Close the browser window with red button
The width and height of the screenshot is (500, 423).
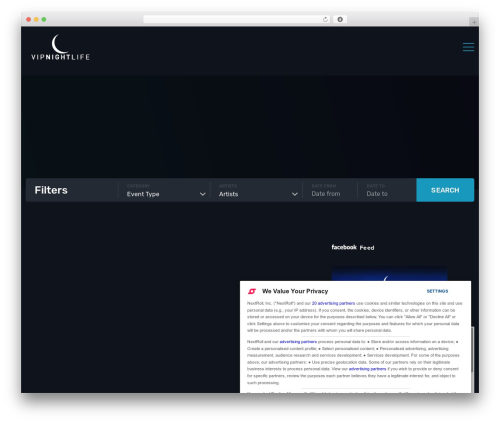(x=29, y=20)
